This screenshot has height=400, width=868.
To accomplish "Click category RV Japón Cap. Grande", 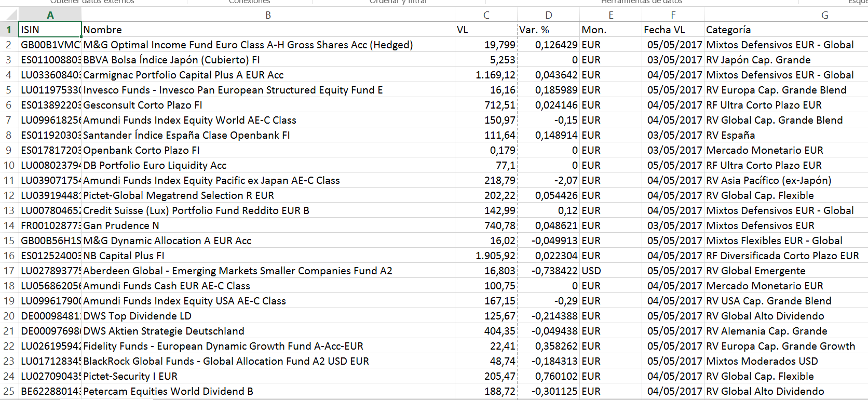I will (x=786, y=60).
